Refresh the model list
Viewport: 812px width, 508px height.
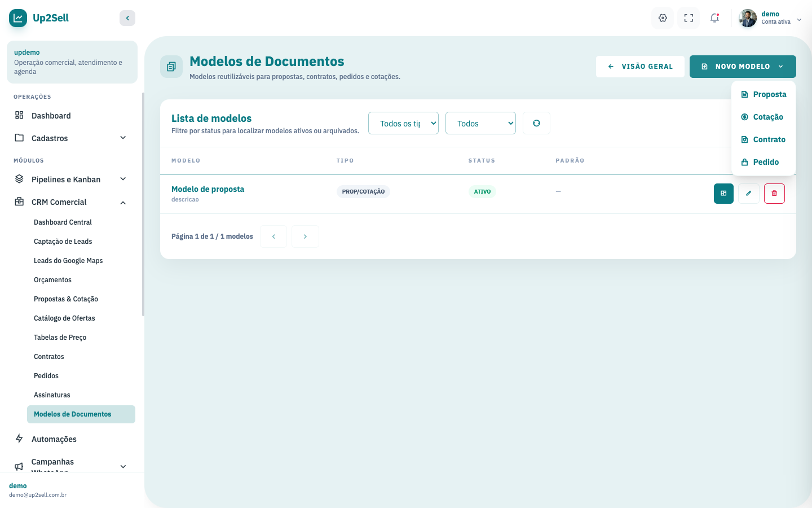[536, 123]
